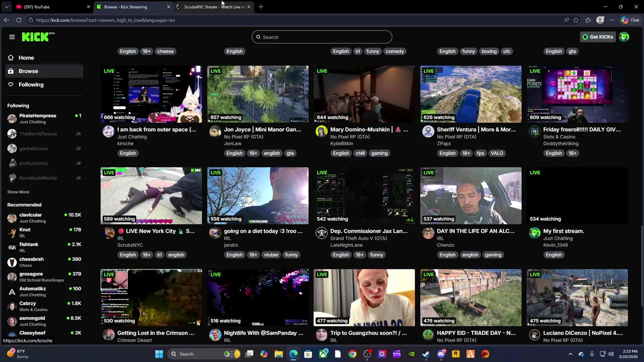Open Kevin_1348's channel avatar
This screenshot has height=362, width=644.
coord(535,233)
